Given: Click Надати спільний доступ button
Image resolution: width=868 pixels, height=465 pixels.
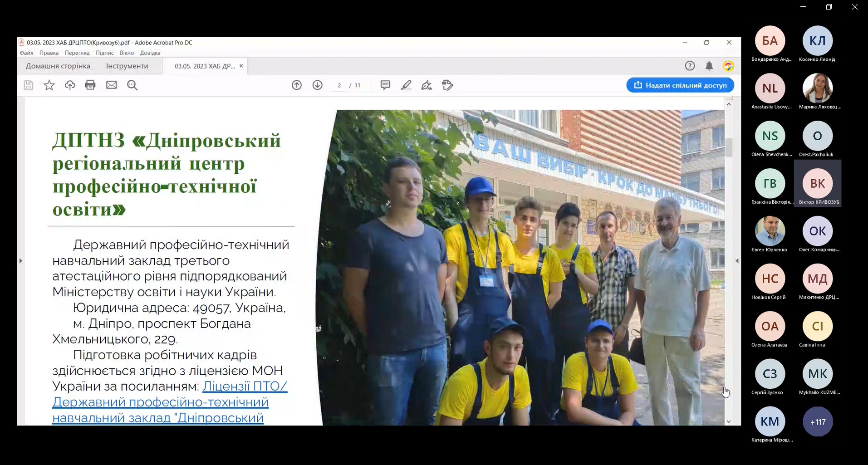Looking at the screenshot, I should 680,85.
